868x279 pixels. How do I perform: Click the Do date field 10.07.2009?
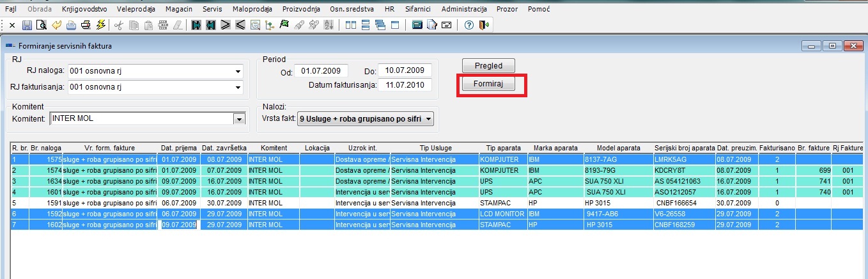tap(405, 70)
